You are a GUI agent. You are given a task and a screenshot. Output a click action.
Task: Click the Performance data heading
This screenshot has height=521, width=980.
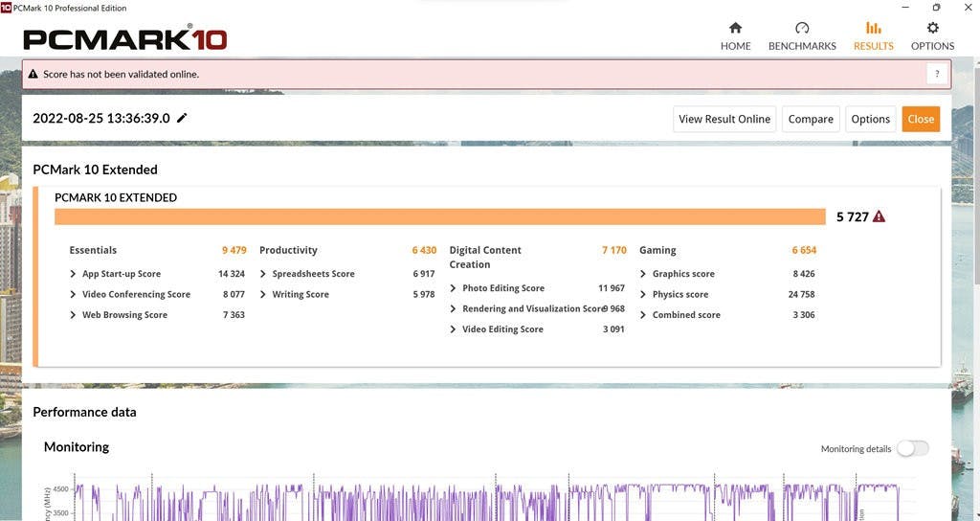pos(84,412)
